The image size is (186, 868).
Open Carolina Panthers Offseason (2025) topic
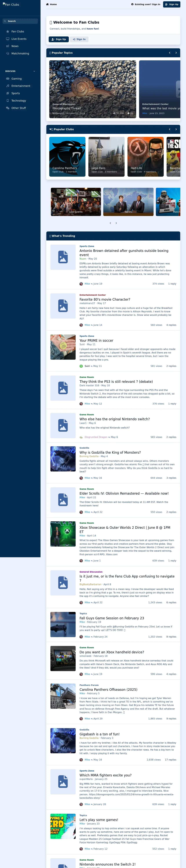[108, 690]
